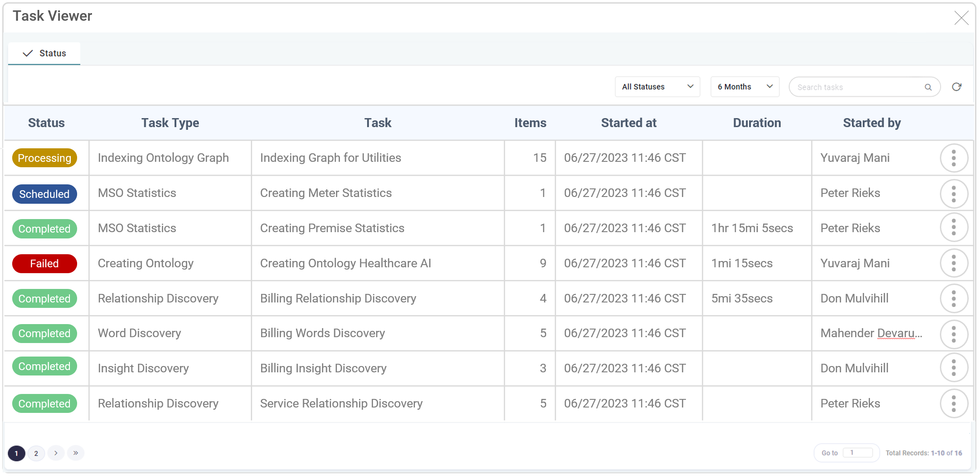Image resolution: width=980 pixels, height=476 pixels.
Task: Jump to the last page with double arrow
Action: 76,453
